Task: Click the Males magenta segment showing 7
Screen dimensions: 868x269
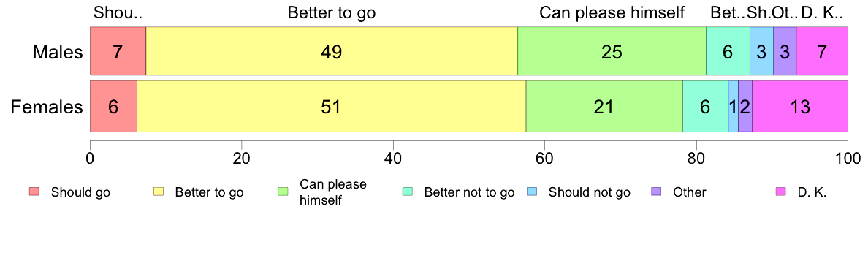Action: 822,51
